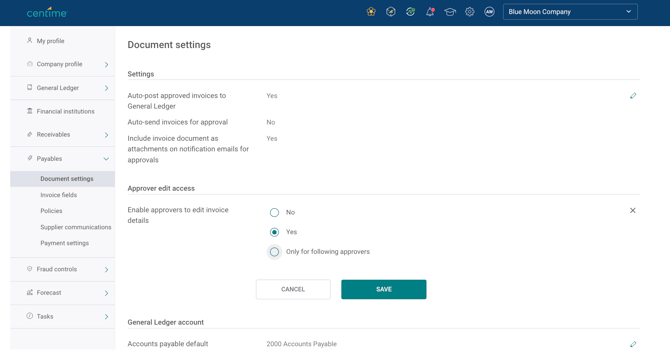
Task: Select Document settings submenu item
Action: 62,179
